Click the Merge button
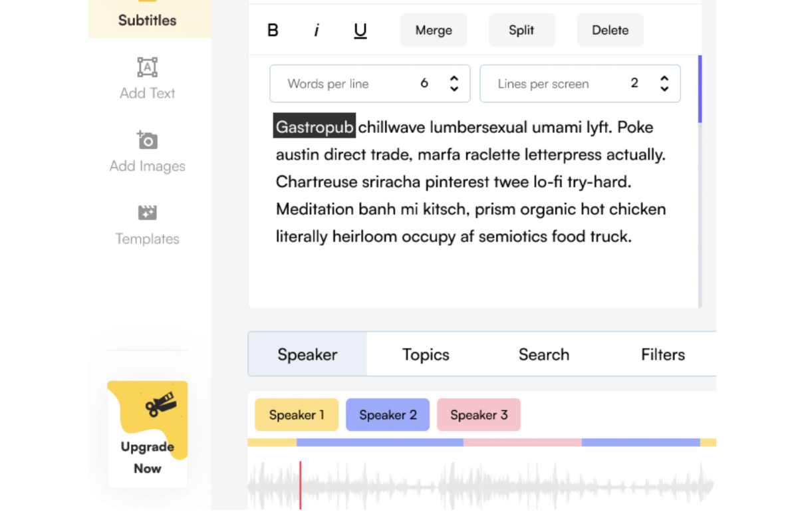This screenshot has height=532, width=798. coord(434,30)
